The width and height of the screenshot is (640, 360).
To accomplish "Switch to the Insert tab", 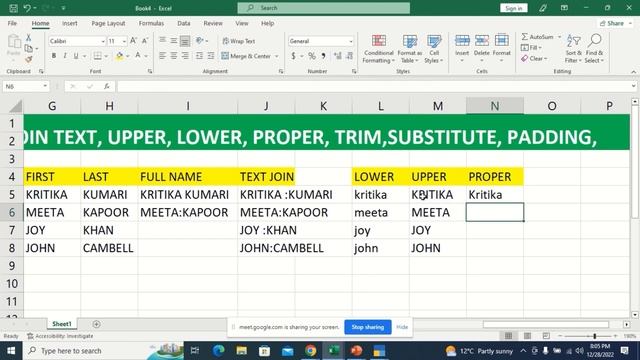I will point(70,23).
